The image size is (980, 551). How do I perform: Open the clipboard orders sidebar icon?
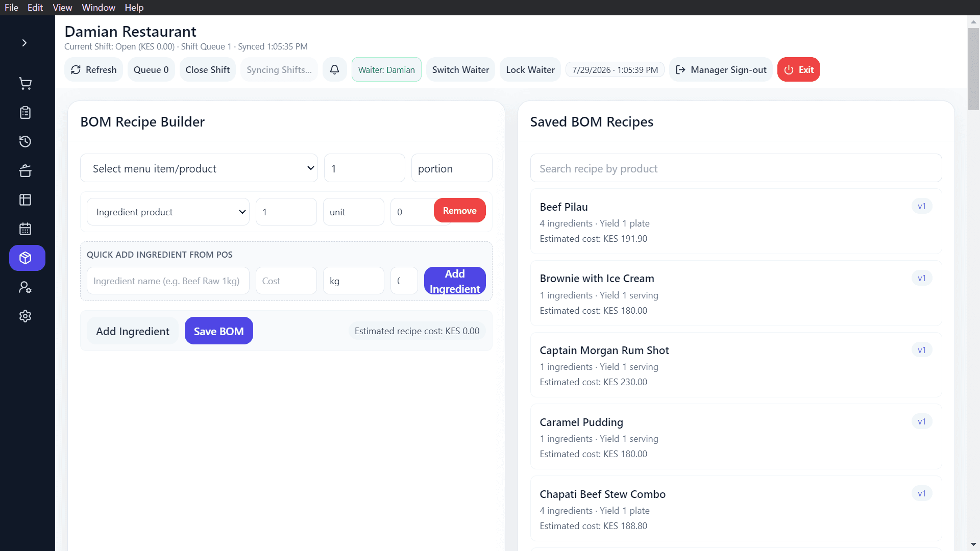(26, 113)
